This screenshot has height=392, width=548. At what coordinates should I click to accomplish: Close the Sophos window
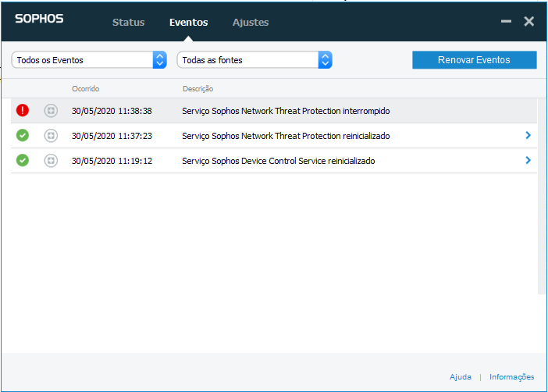(528, 21)
